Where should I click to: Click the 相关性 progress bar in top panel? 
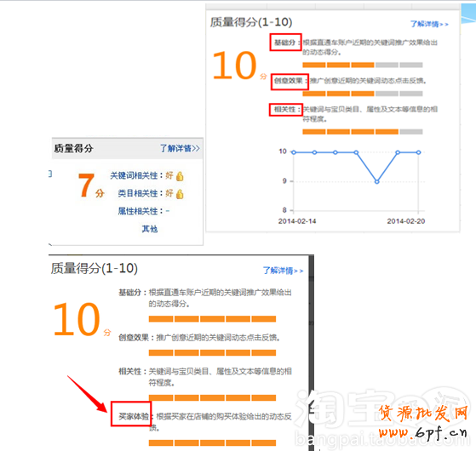(x=363, y=132)
